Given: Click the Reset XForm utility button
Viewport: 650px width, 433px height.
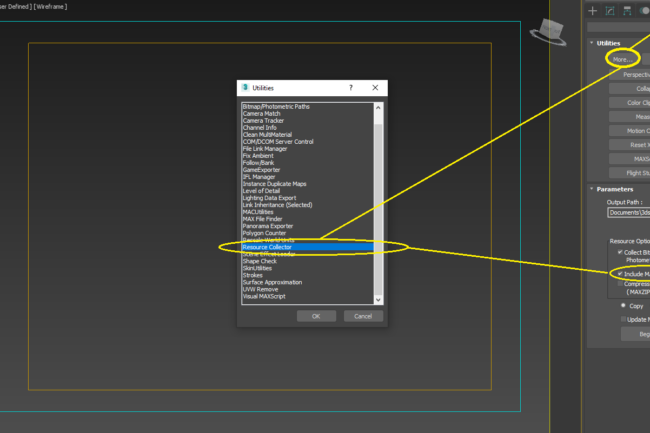Looking at the screenshot, I should [629, 145].
